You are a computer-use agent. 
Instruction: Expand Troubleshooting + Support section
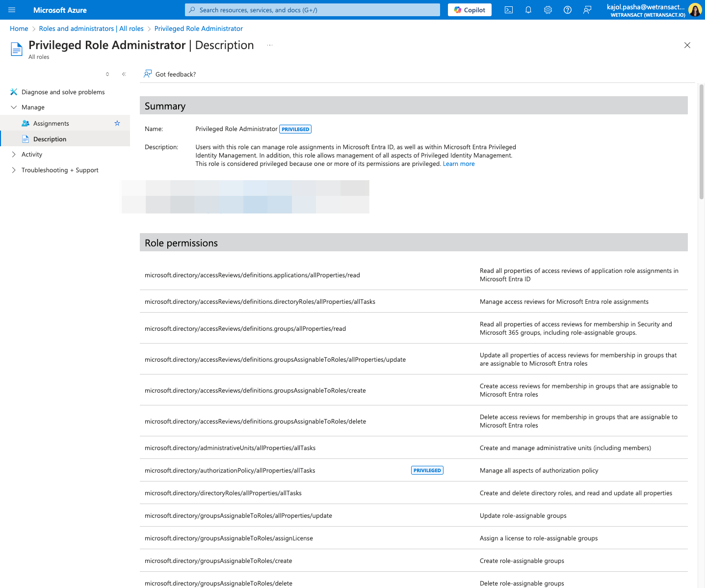[14, 170]
